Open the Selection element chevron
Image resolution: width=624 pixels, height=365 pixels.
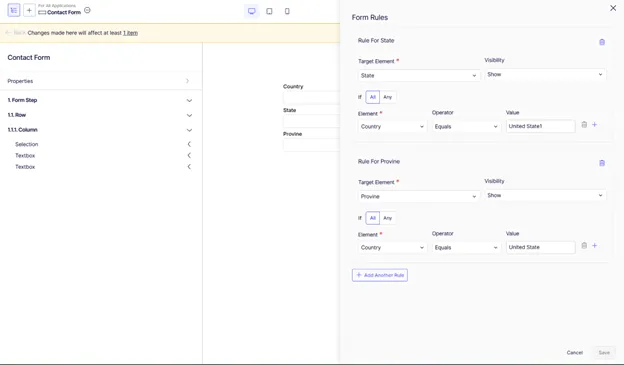pyautogui.click(x=189, y=144)
